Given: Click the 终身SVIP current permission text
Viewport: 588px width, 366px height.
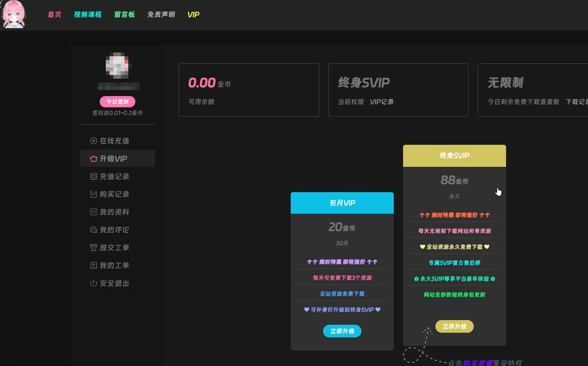Looking at the screenshot, I should (x=364, y=83).
